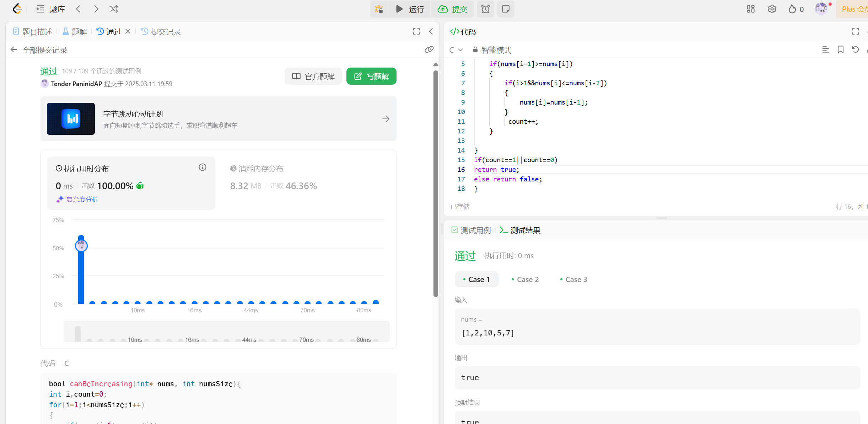Open the notes sticky icon

point(506,9)
